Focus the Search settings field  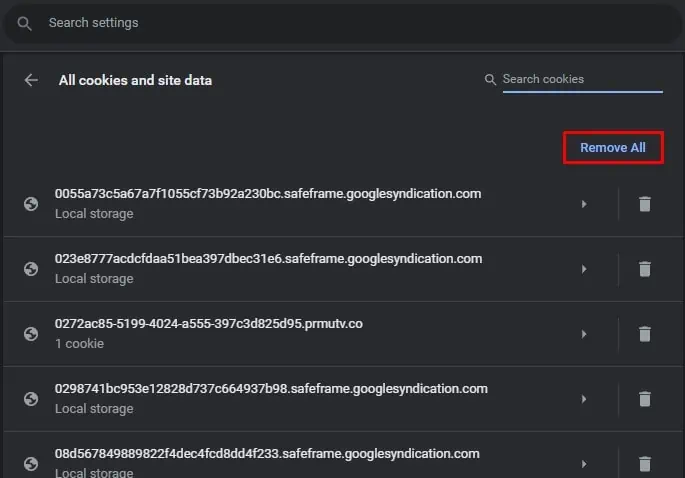click(x=342, y=23)
